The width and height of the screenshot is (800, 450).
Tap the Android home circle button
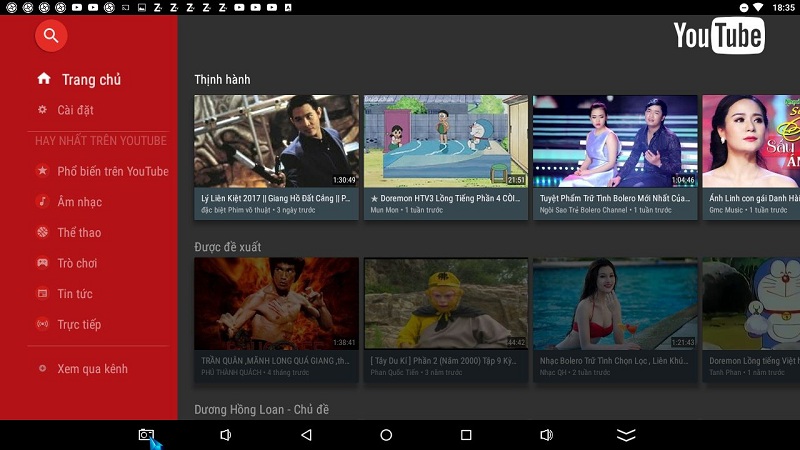(386, 435)
